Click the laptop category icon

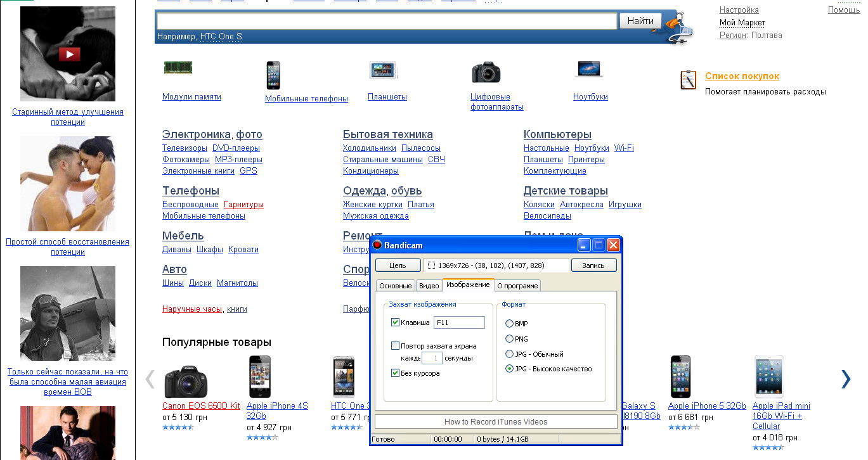pyautogui.click(x=588, y=68)
